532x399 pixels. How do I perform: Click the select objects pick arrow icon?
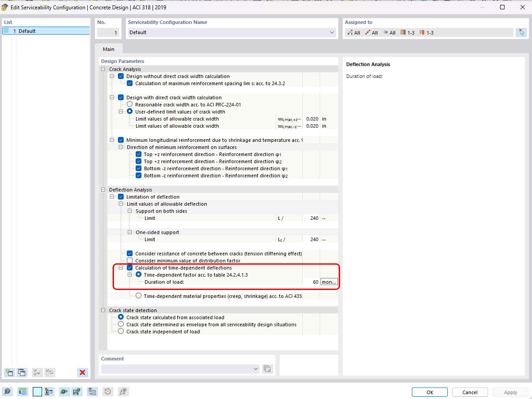click(521, 32)
